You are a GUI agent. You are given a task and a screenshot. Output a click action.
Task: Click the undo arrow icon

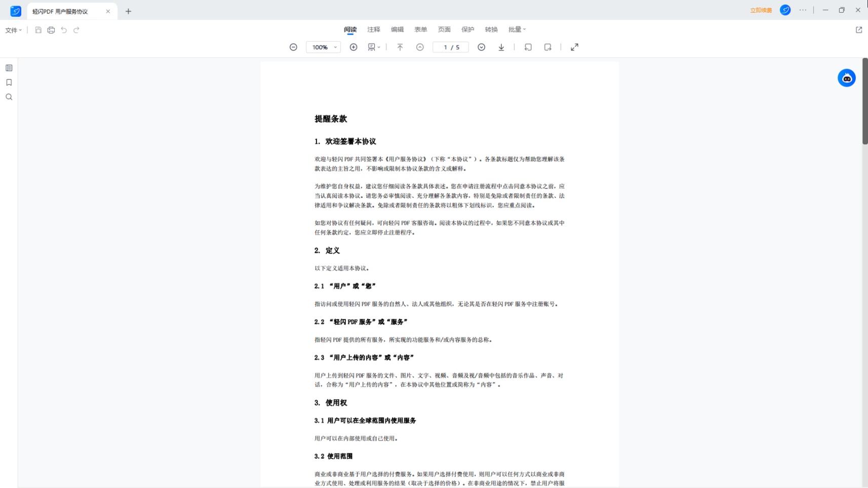pos(64,30)
